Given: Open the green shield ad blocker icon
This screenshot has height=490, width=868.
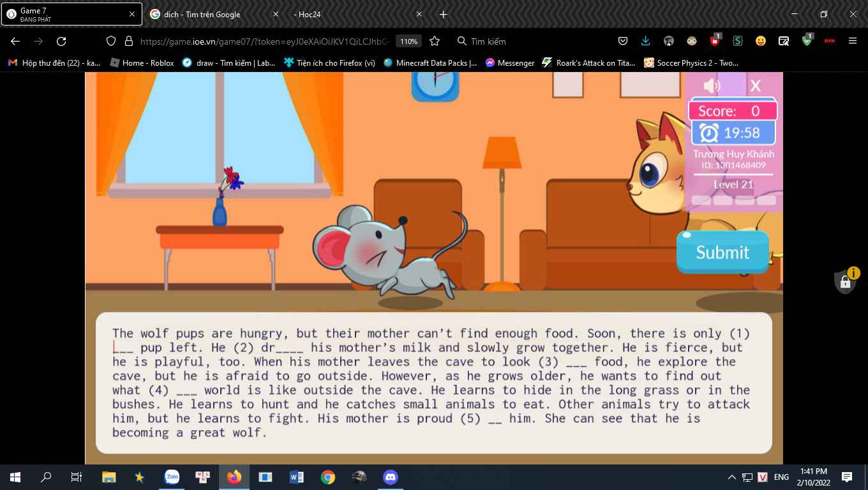Looking at the screenshot, I should 807,40.
